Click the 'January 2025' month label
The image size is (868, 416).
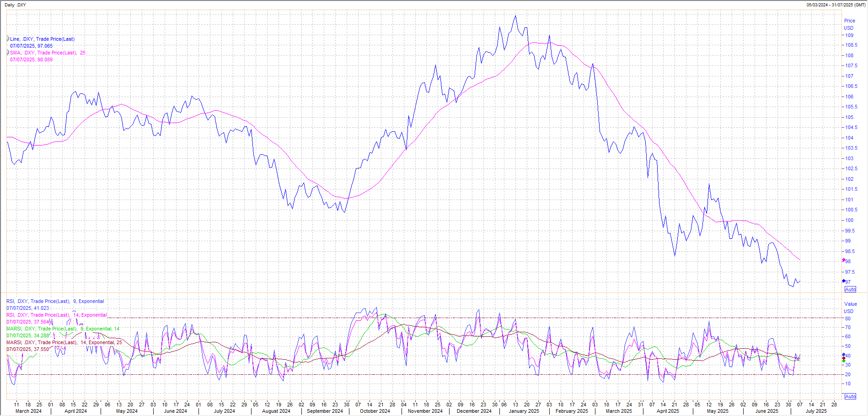[x=524, y=411]
